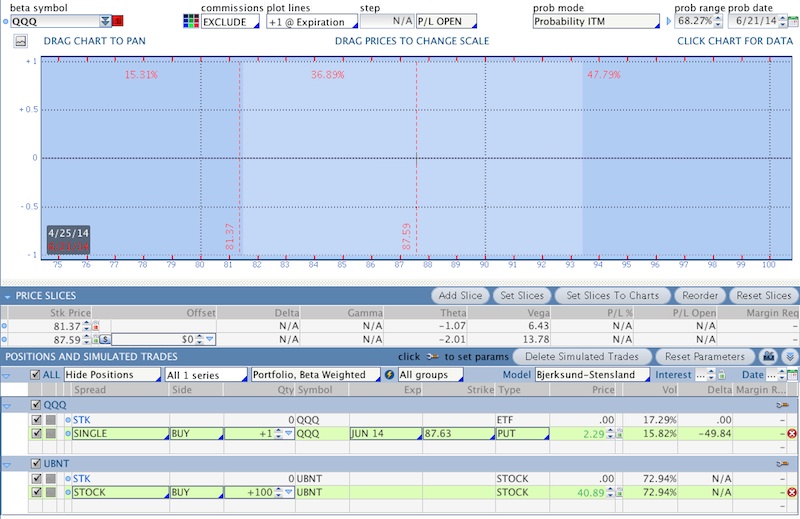Viewport: 800px width, 519px height.
Task: Collapse the UBNT position group
Action: 7,465
